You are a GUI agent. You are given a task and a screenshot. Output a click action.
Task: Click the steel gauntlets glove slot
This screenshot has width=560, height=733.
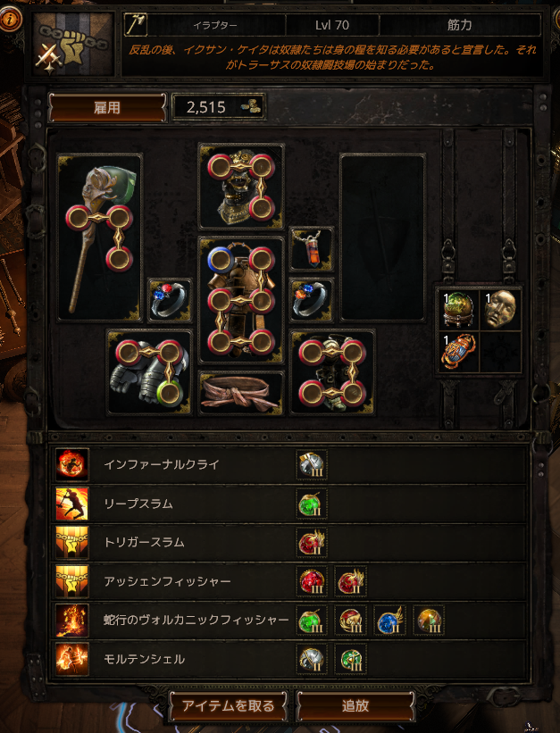click(x=149, y=372)
